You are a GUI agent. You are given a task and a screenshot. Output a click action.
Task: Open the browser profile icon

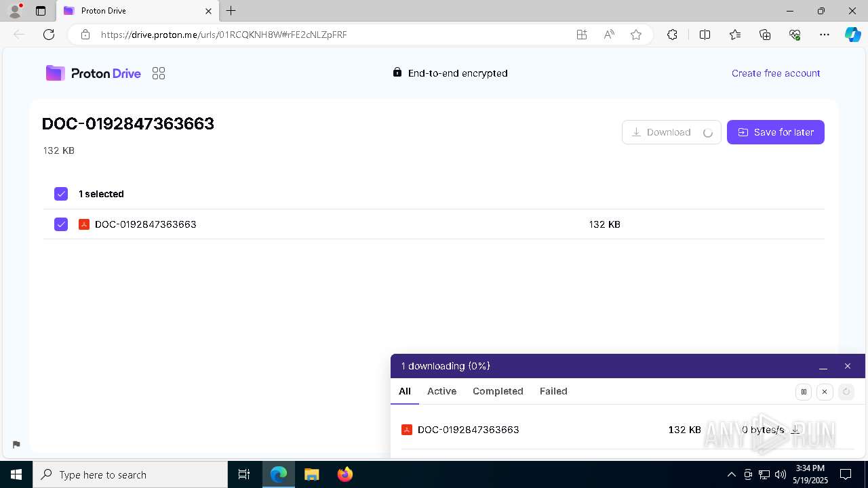pyautogui.click(x=15, y=11)
